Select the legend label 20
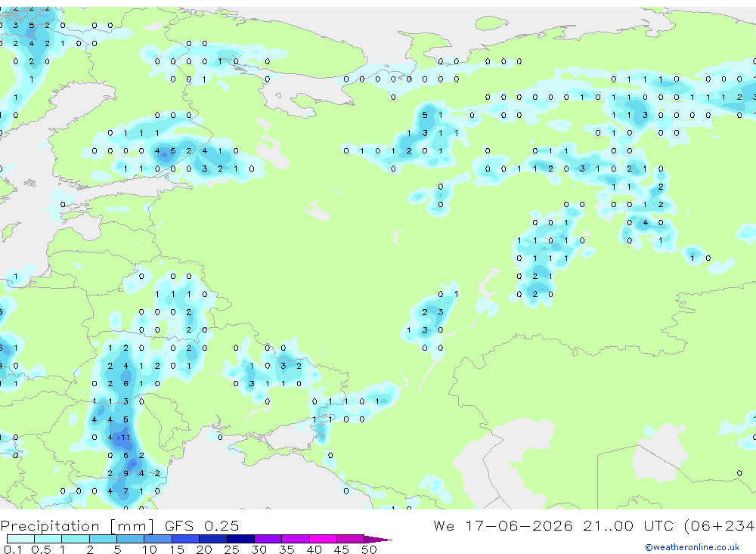This screenshot has height=554, width=756. (x=204, y=549)
